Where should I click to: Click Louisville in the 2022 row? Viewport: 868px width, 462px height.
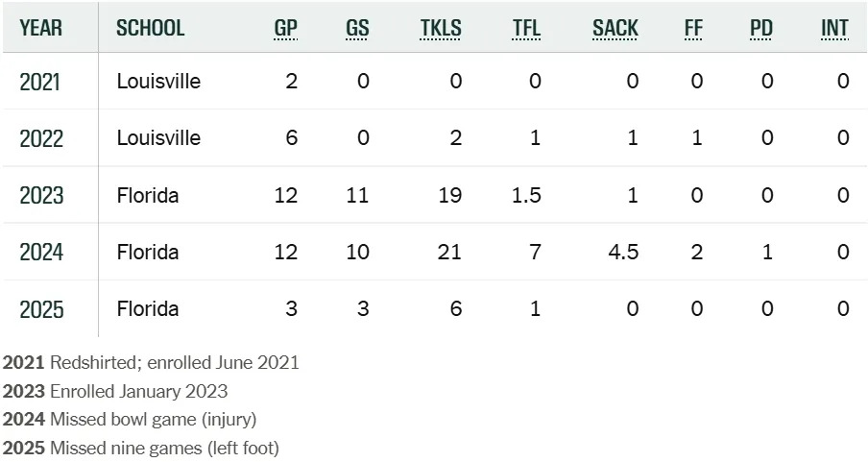point(158,138)
